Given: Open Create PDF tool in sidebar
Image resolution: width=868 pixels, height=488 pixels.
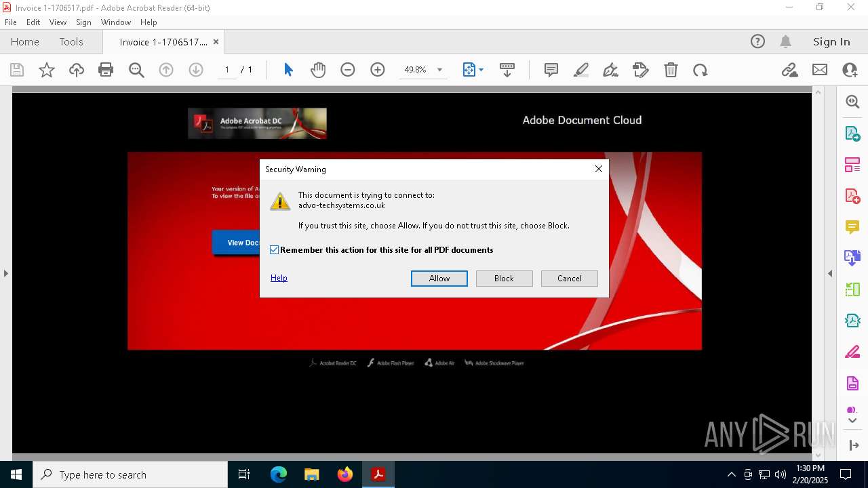Looking at the screenshot, I should pos(852,196).
